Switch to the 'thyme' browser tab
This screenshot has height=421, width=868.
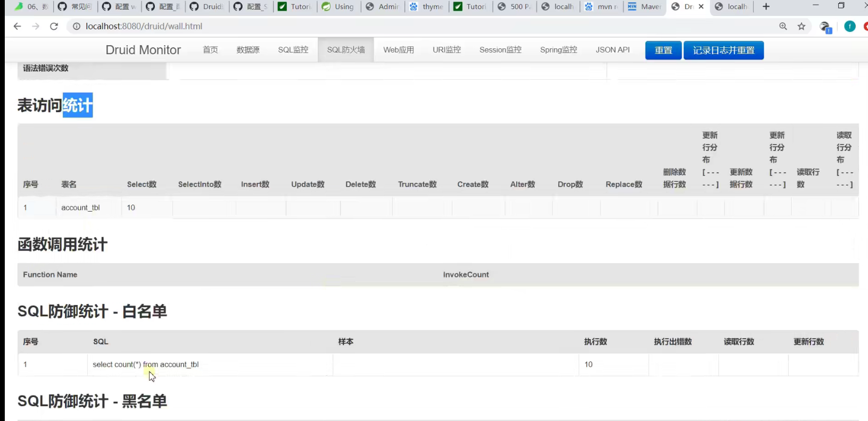(x=426, y=6)
